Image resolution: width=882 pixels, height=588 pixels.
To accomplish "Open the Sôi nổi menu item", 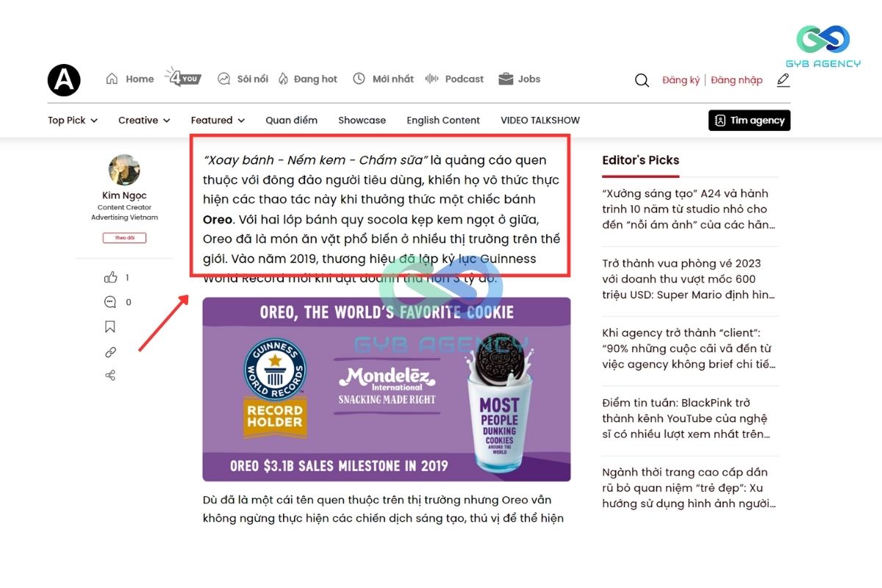I will coord(253,79).
